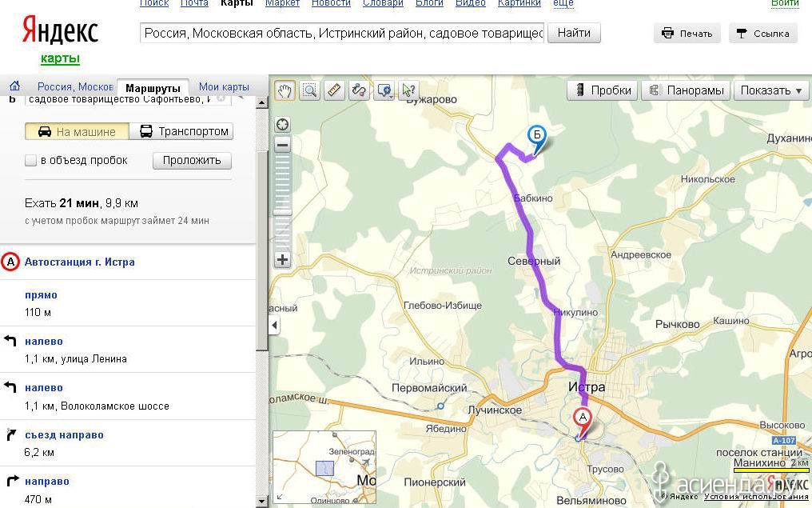Click the Глебово-Избище label on map
Image resolution: width=812 pixels, height=508 pixels.
443,306
